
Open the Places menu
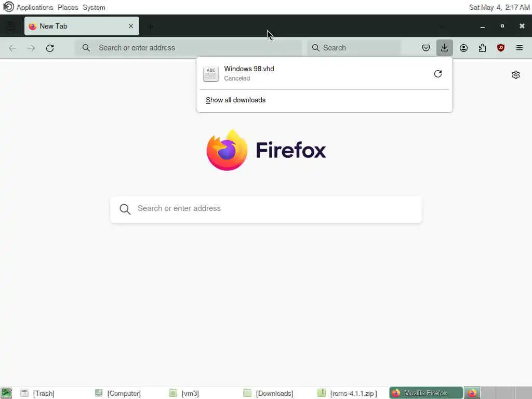coord(68,7)
